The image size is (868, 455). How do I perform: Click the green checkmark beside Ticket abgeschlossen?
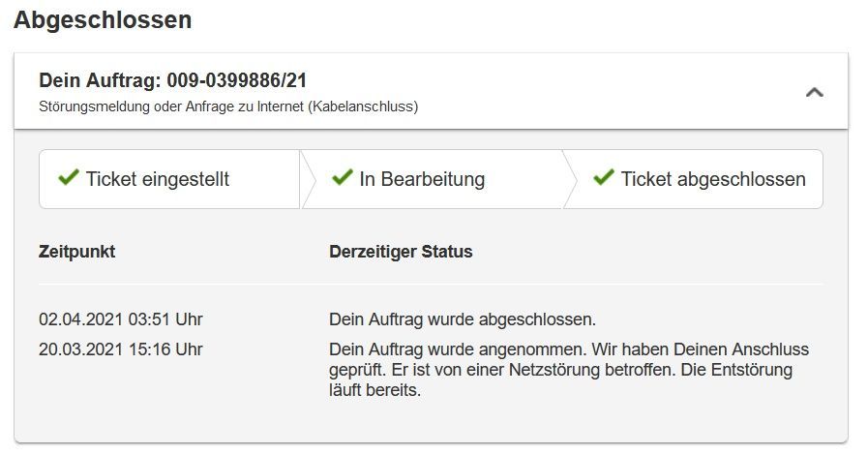604,178
